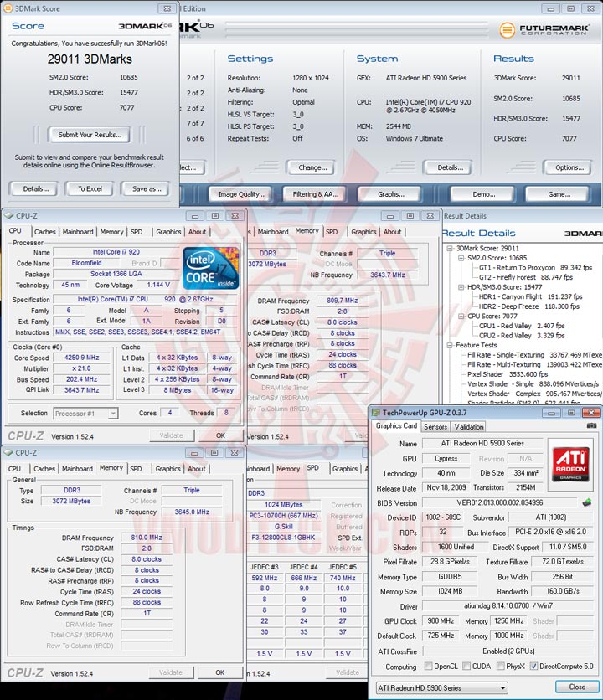
Task: Click the GPU-Z Name field value
Action: [482, 443]
